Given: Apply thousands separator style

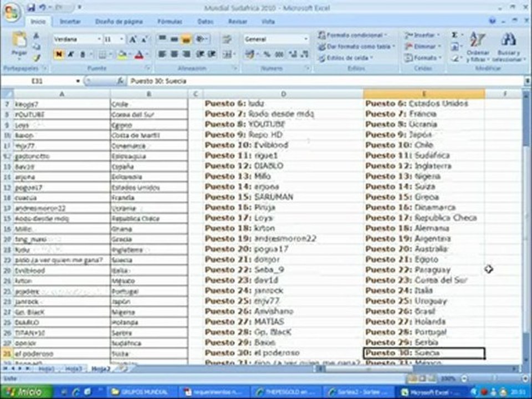Looking at the screenshot, I should point(279,54).
